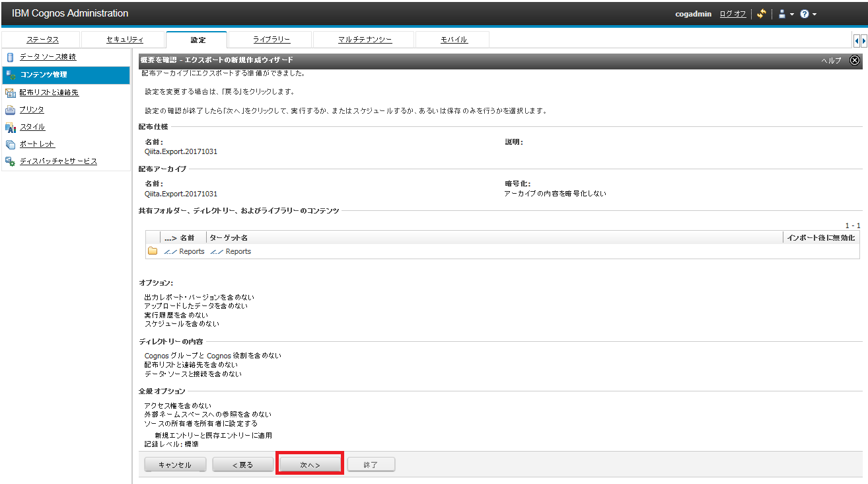
Task: Click the IBM Cognos Administration title
Action: click(70, 13)
